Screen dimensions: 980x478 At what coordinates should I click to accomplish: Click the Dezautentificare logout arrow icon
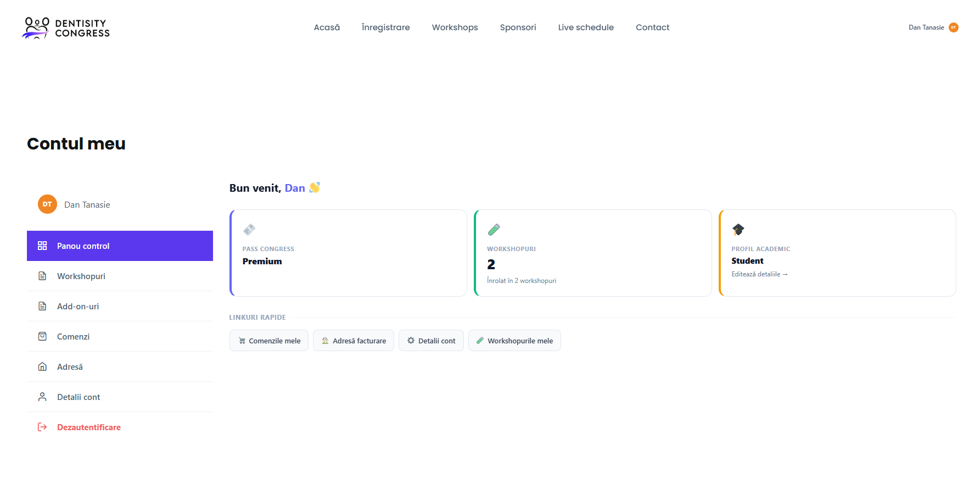[x=42, y=427]
